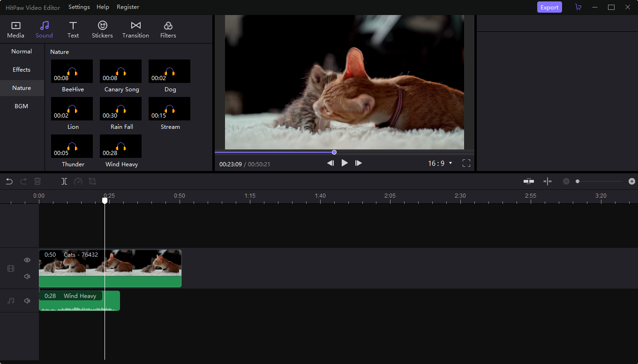
Task: Mute the video track audio
Action: [27, 276]
